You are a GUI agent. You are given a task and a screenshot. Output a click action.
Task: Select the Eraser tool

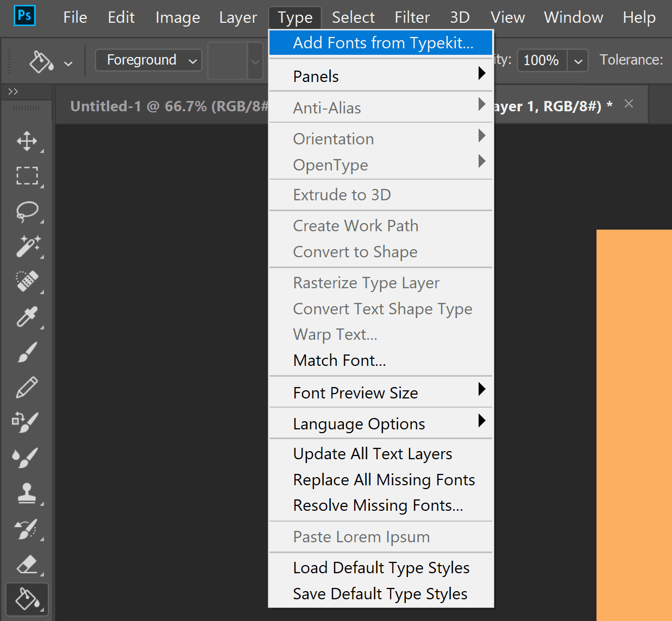coord(27,565)
